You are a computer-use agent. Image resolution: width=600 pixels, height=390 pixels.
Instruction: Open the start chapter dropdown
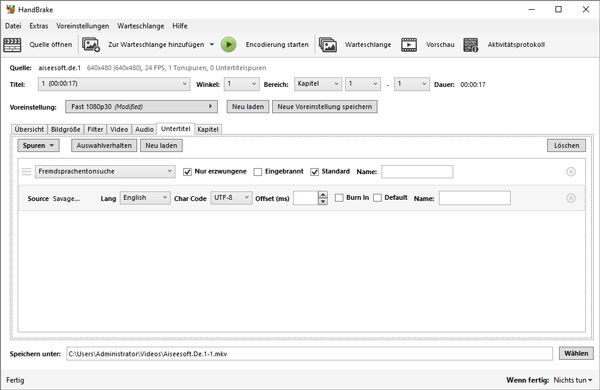(363, 84)
